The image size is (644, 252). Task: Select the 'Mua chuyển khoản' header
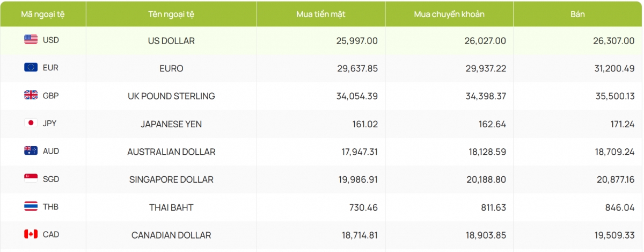tap(449, 15)
